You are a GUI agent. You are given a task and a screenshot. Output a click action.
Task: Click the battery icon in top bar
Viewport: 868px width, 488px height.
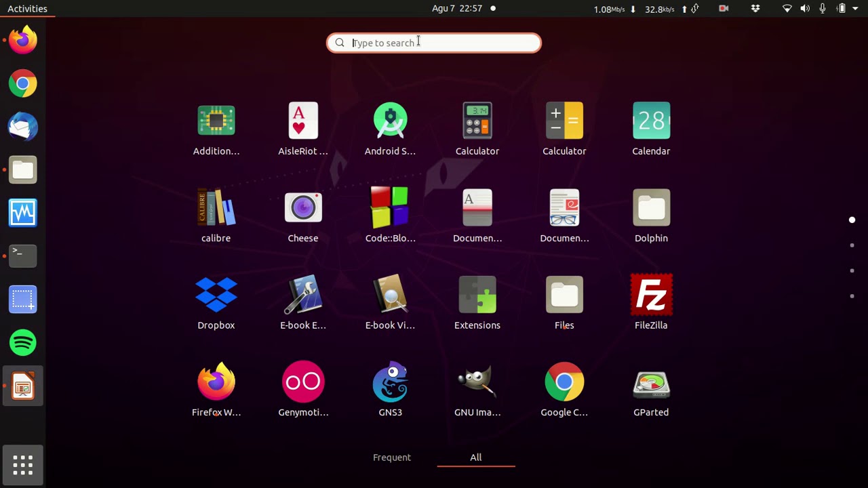pyautogui.click(x=842, y=9)
